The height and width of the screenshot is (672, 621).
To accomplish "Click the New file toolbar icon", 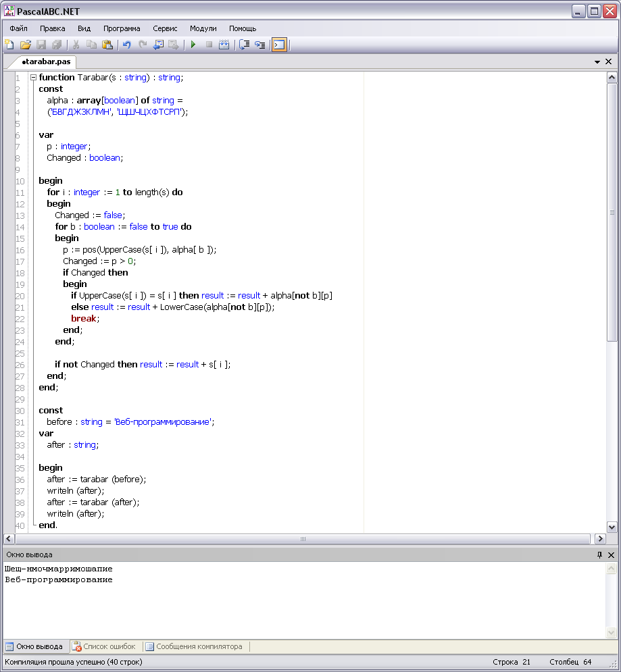I will tap(9, 45).
